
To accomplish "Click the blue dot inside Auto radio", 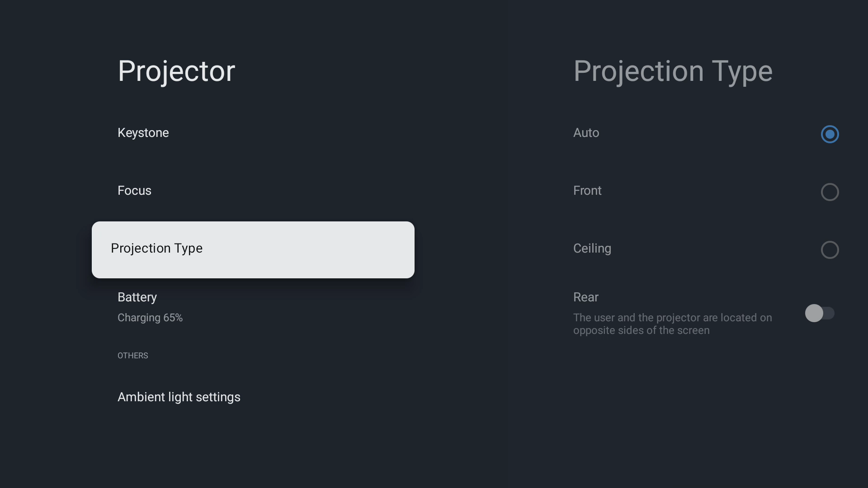I will tap(830, 134).
